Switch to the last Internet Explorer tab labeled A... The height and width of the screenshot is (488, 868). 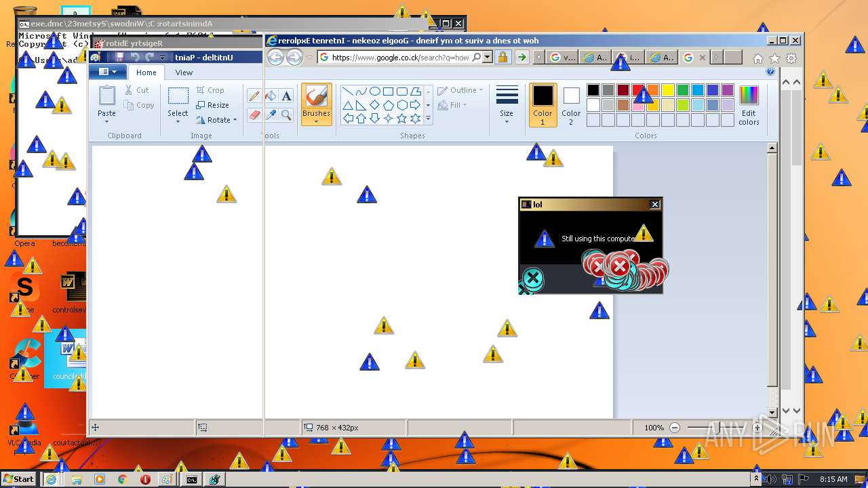point(662,58)
